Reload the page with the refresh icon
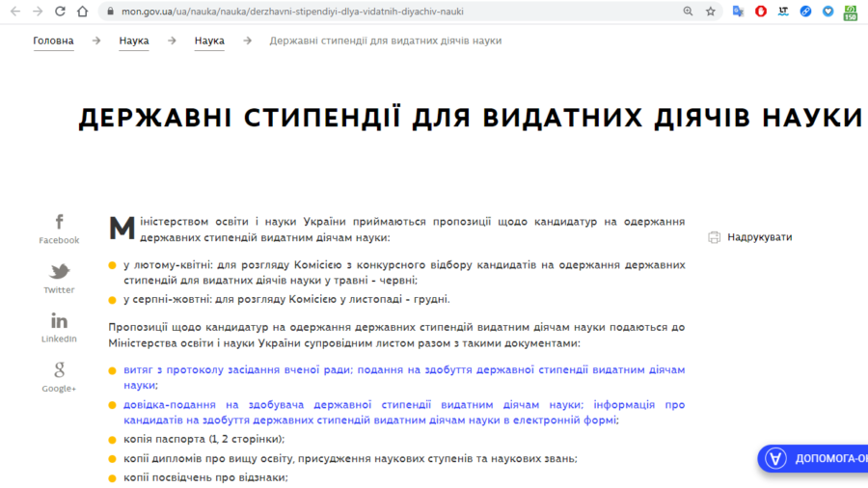868x488 pixels. [60, 11]
